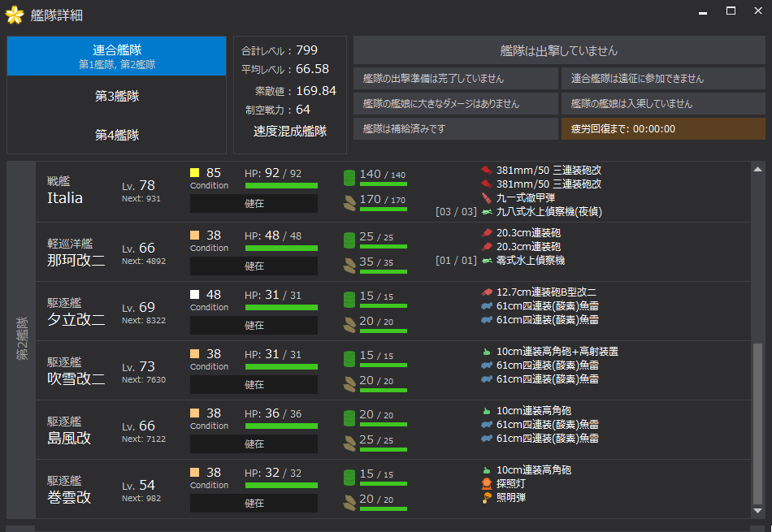Click the yellow condition square for Italia
The width and height of the screenshot is (772, 532).
[194, 173]
